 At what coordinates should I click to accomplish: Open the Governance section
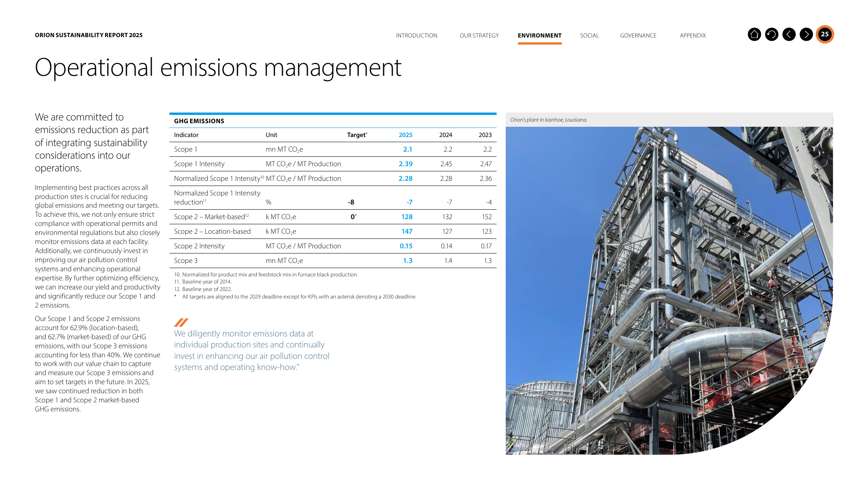click(638, 36)
